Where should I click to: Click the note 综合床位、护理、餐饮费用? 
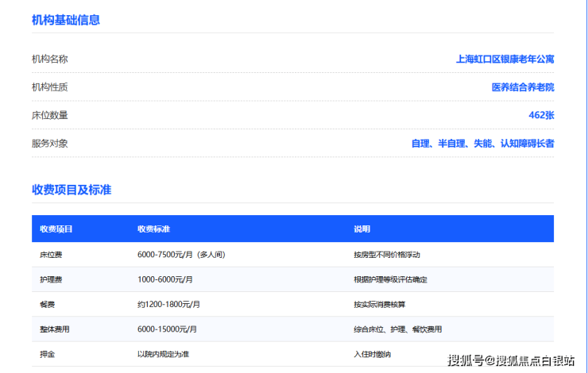click(x=397, y=329)
